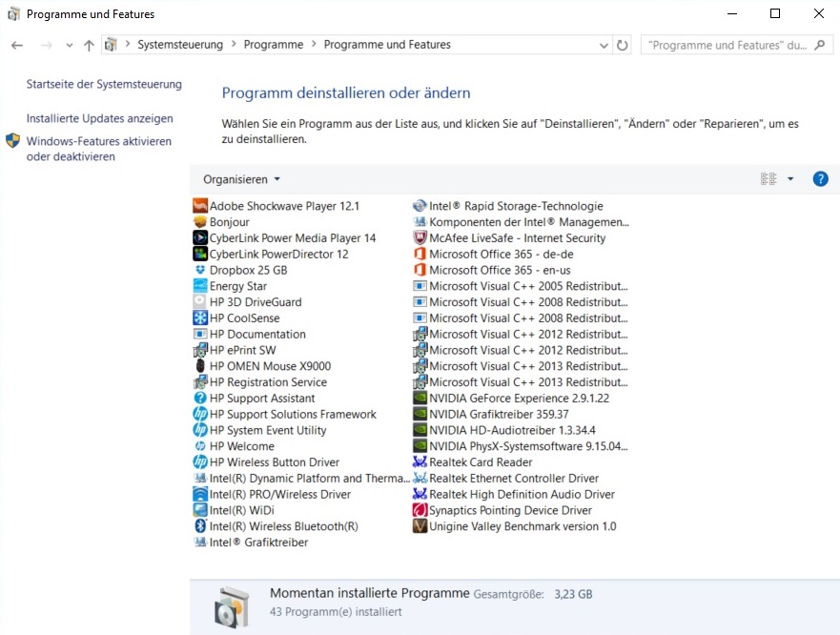Viewport: 840px width, 635px height.
Task: Select HP 3D DriveGuard entry
Action: click(x=247, y=302)
